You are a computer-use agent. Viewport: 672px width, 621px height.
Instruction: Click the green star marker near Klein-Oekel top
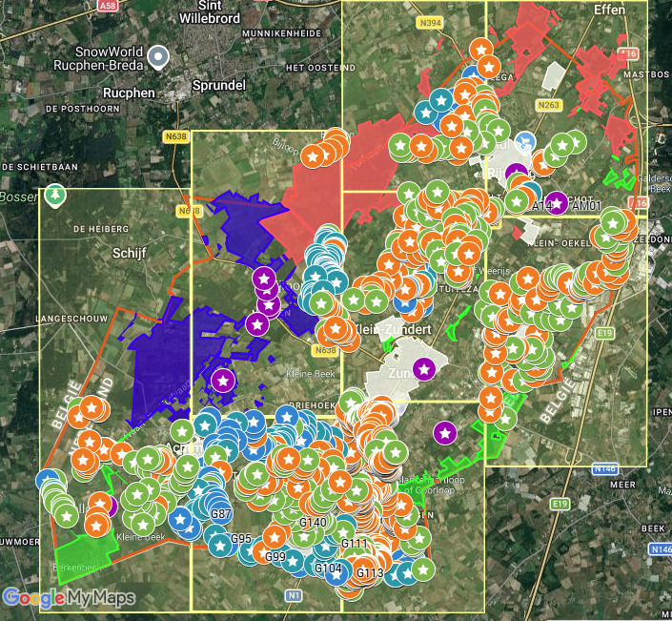613,223
